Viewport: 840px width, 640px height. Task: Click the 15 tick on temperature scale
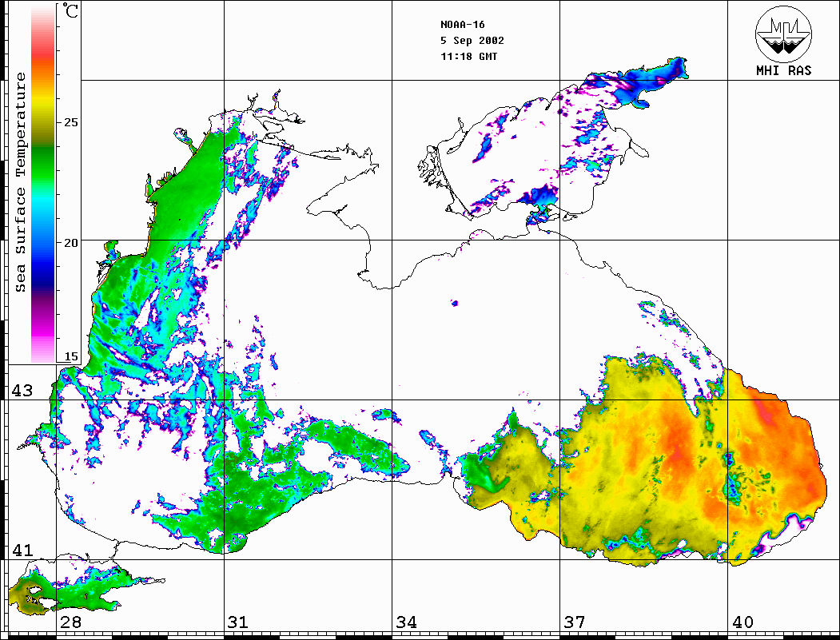coord(70,356)
